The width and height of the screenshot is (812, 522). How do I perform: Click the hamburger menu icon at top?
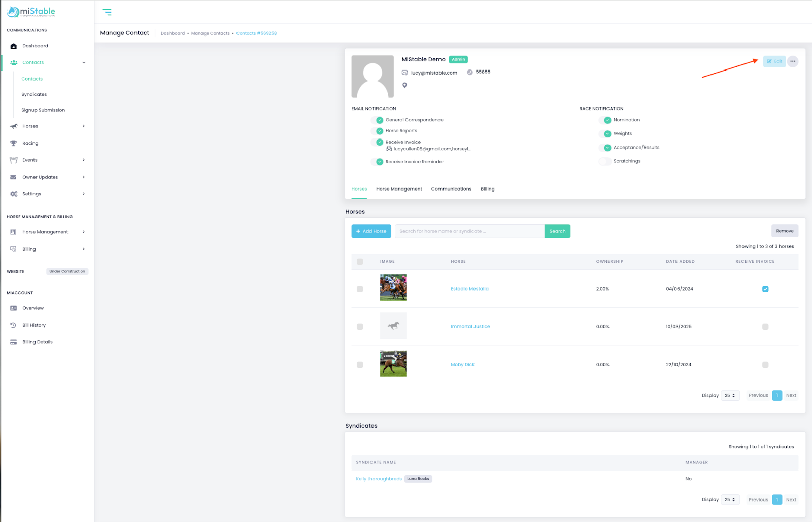107,12
